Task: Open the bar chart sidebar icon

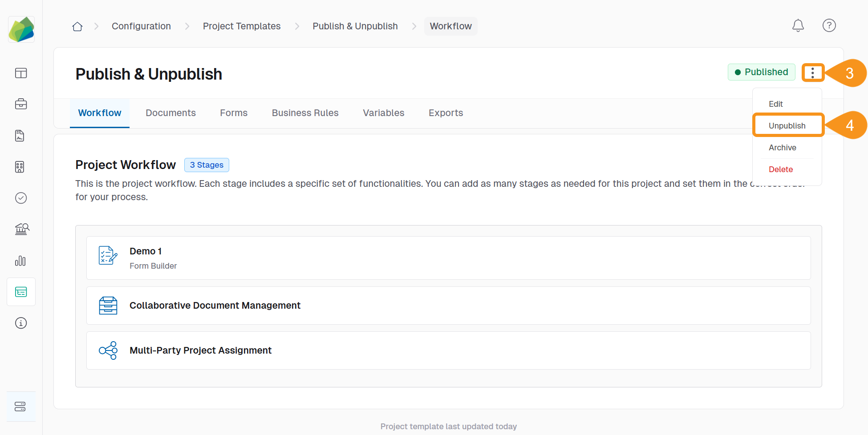Action: (21, 261)
